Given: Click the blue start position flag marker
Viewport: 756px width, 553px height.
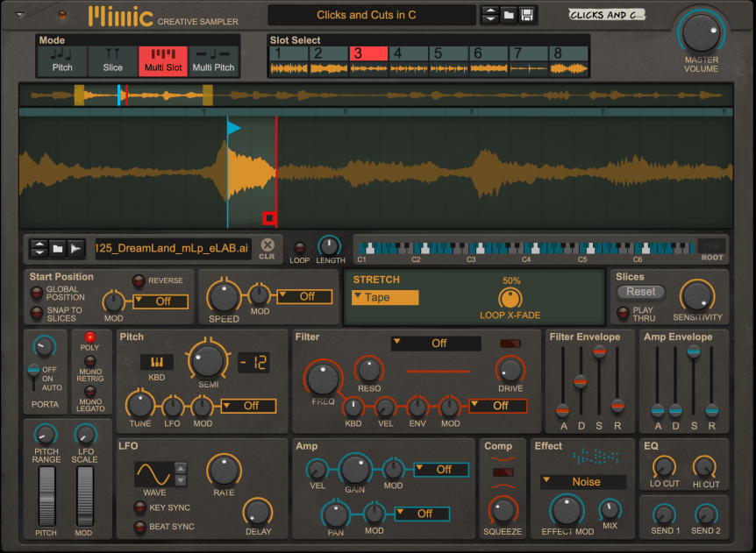Looking at the screenshot, I should [233, 128].
